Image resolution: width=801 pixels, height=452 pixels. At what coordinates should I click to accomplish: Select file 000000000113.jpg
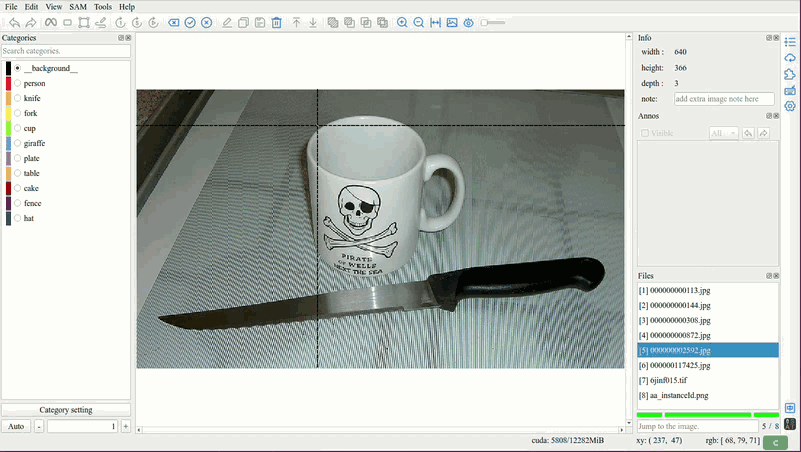point(708,290)
